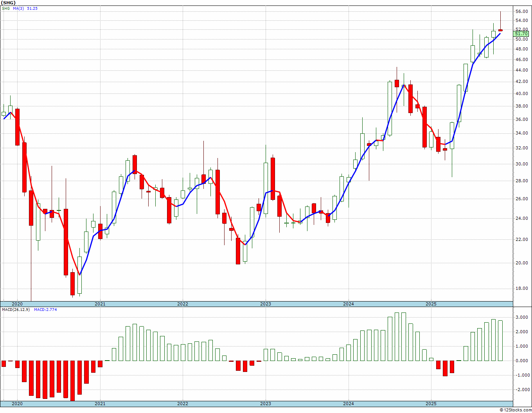Click the (SHG) chart title
This screenshot has height=413, width=532.
pos(8,3)
